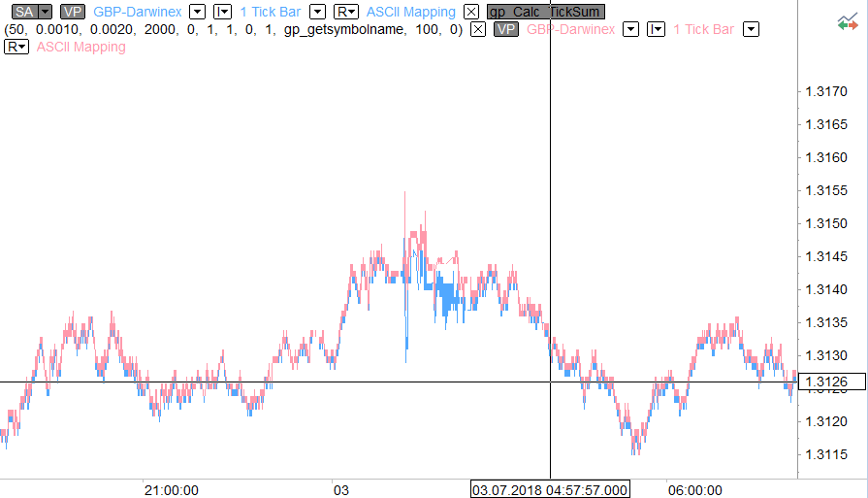Click the blue 1 Tick Bar label
Image resolution: width=868 pixels, height=498 pixels.
pyautogui.click(x=271, y=12)
